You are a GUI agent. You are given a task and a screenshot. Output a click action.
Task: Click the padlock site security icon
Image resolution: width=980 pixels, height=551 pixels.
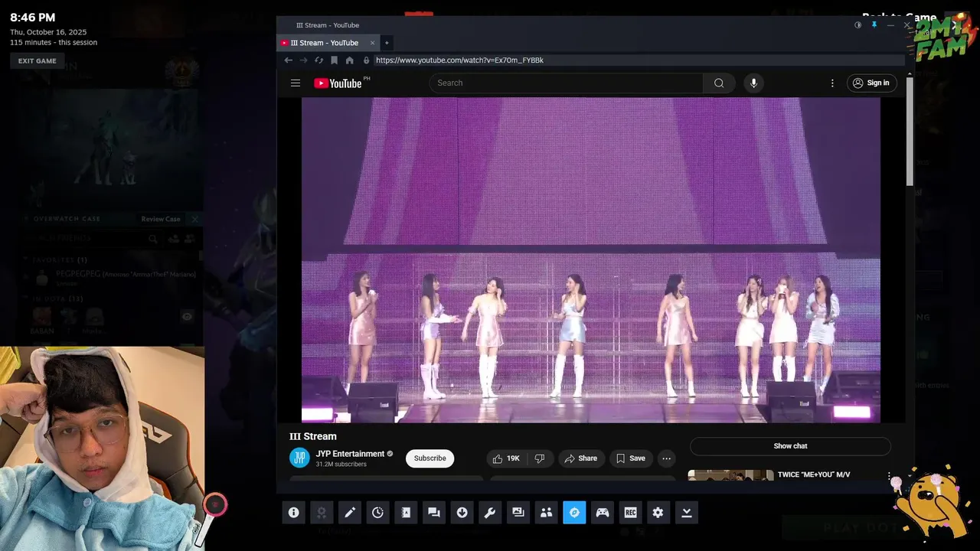coord(366,60)
